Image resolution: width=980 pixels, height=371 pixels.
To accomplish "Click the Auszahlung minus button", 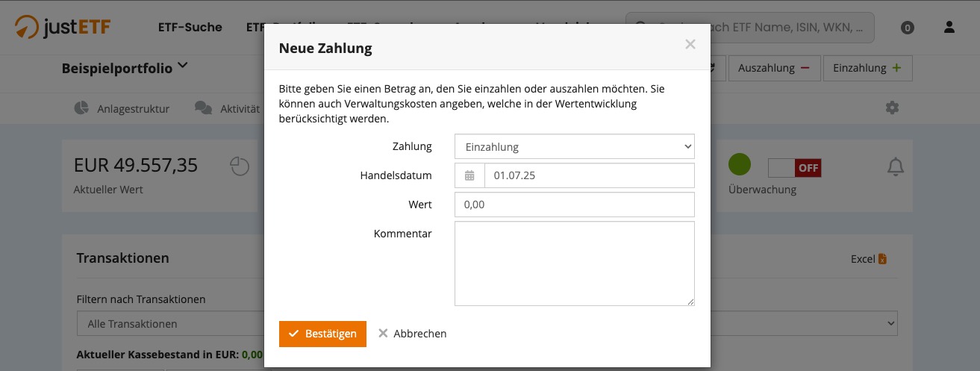I will tap(773, 68).
